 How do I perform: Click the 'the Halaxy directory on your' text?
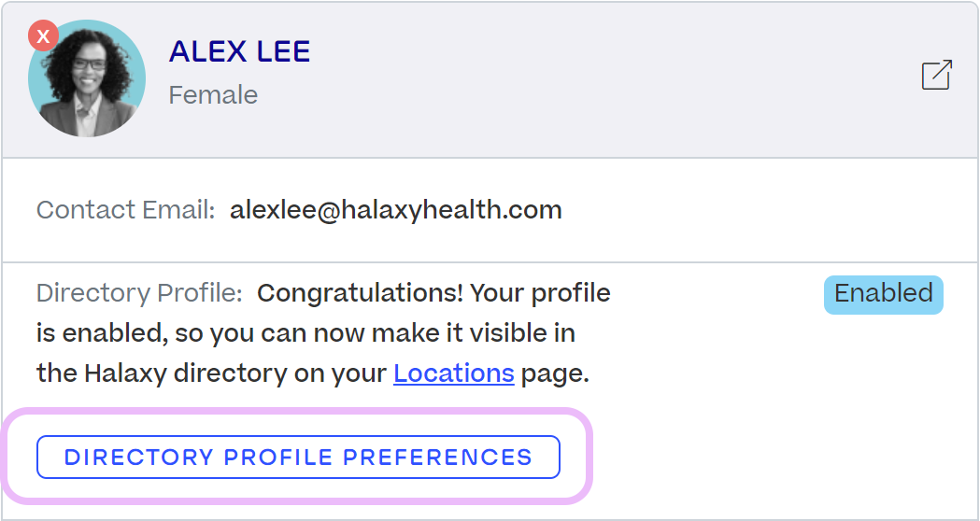[x=211, y=373]
